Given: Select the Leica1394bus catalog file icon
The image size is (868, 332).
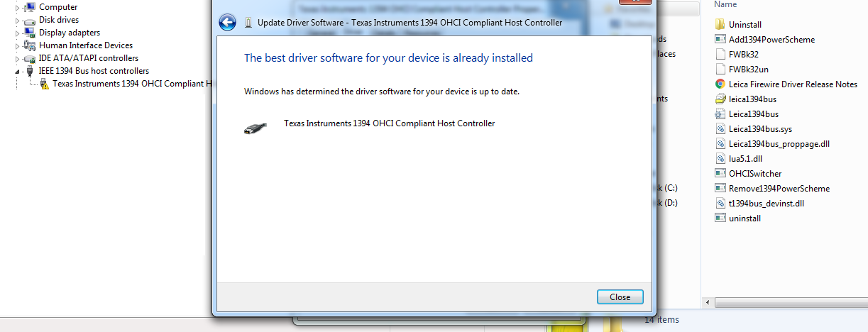Looking at the screenshot, I should 720,114.
